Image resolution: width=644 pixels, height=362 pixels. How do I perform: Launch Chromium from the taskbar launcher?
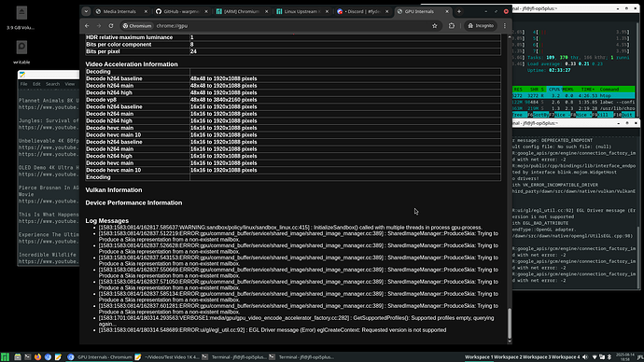pyautogui.click(x=48, y=357)
